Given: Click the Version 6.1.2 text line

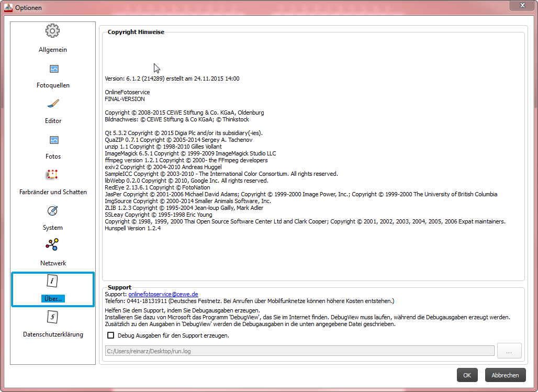Looking at the screenshot, I should 172,79.
